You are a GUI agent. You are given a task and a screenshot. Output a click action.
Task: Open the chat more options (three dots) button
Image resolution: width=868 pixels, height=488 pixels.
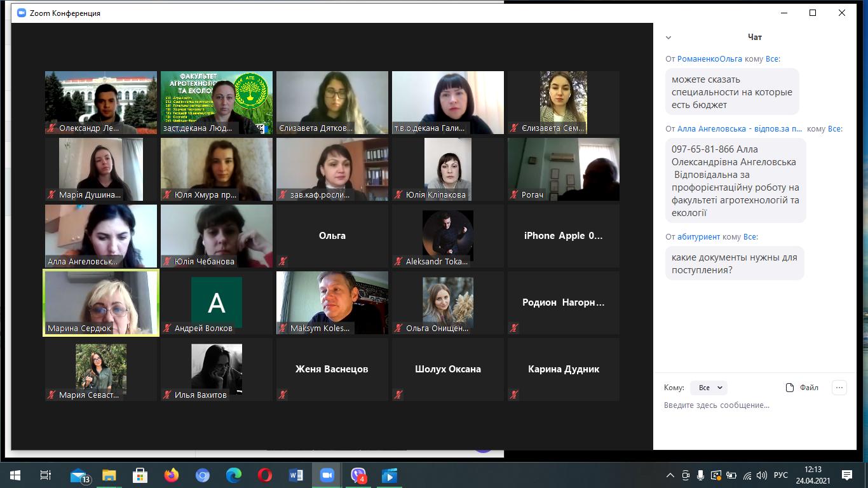tap(839, 388)
